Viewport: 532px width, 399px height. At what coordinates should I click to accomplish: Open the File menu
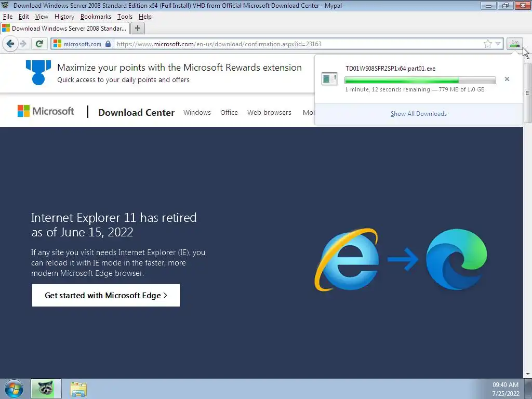coord(7,17)
